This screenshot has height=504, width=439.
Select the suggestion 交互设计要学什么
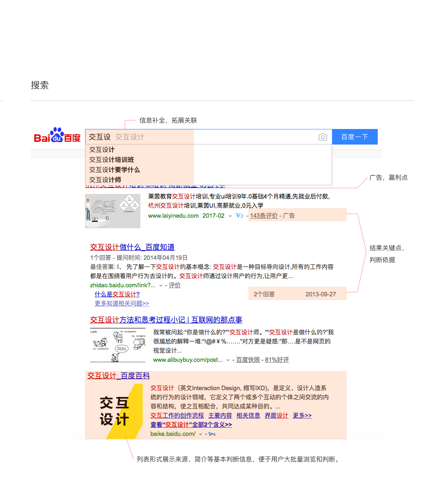pyautogui.click(x=114, y=170)
